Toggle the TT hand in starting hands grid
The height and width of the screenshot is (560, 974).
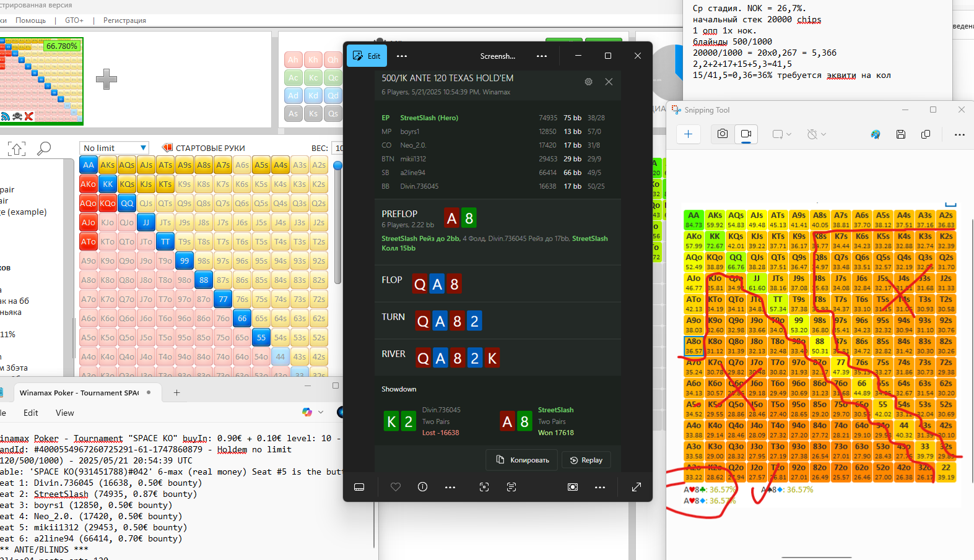[165, 242]
